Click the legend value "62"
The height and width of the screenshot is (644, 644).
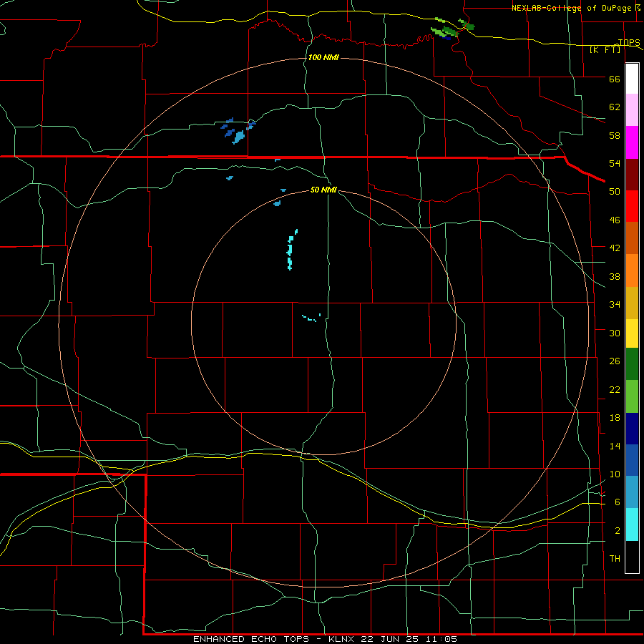coord(615,107)
